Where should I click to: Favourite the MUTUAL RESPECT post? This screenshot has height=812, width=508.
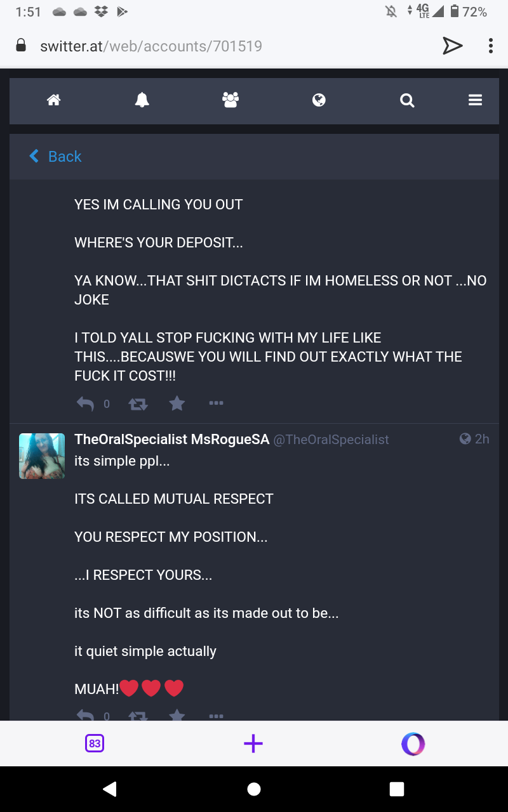[x=177, y=716]
